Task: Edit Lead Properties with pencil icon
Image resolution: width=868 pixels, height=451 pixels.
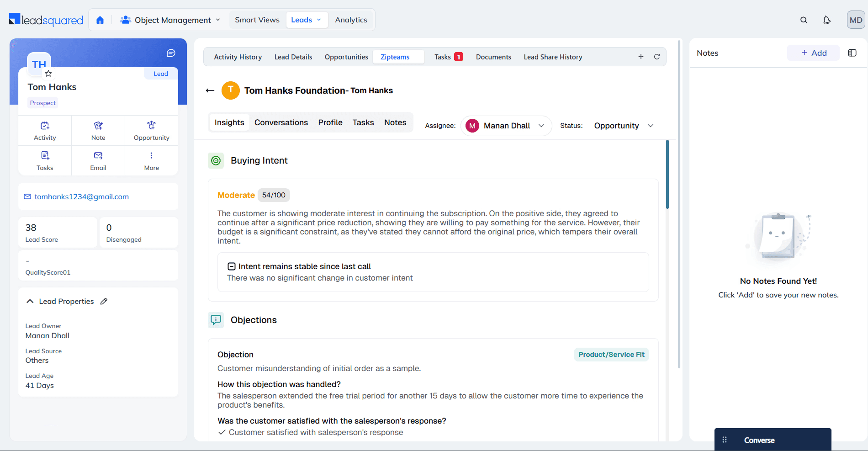Action: click(x=104, y=301)
